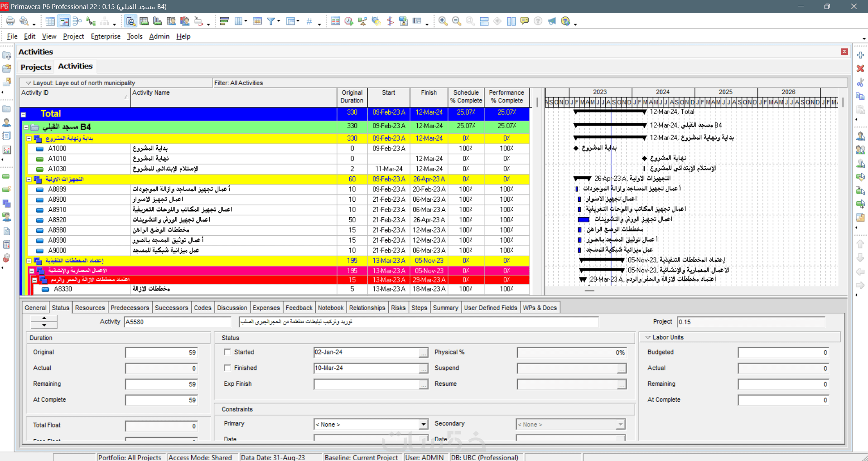Open the Activity Network view
Image resolution: width=868 pixels, height=461 pixels.
77,21
